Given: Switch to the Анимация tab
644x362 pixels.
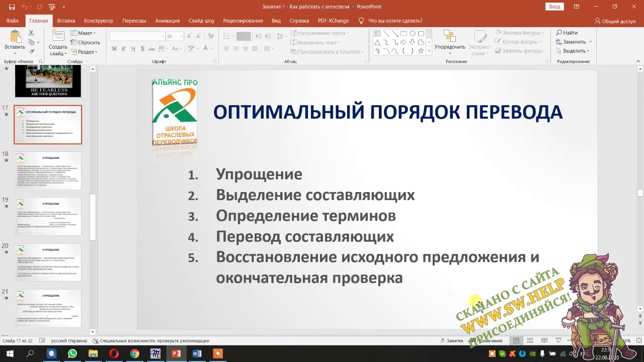Looking at the screenshot, I should tap(167, 21).
